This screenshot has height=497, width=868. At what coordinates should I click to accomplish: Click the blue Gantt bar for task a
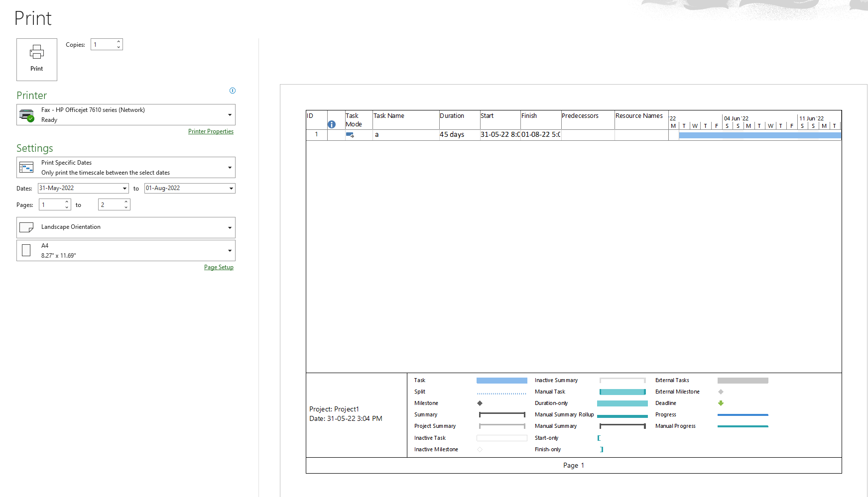760,135
